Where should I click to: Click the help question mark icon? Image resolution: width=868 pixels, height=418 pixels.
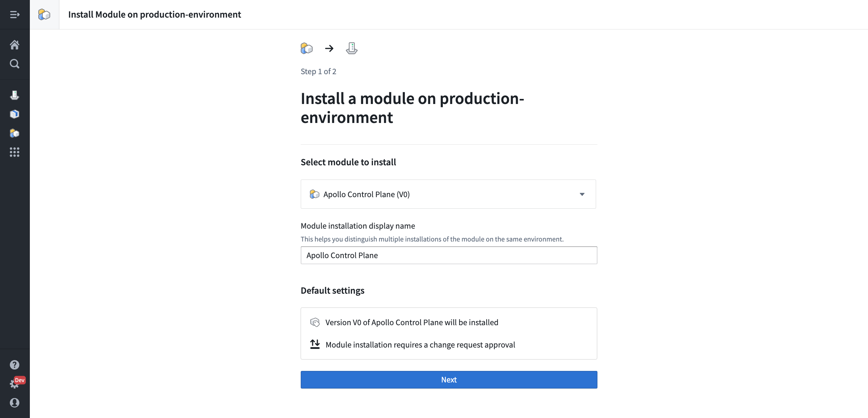pyautogui.click(x=15, y=365)
